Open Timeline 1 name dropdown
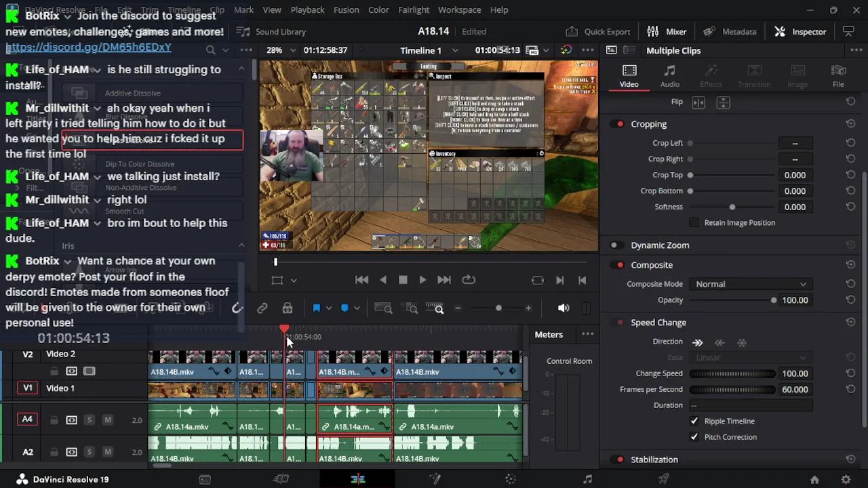868x488 pixels. [429, 50]
